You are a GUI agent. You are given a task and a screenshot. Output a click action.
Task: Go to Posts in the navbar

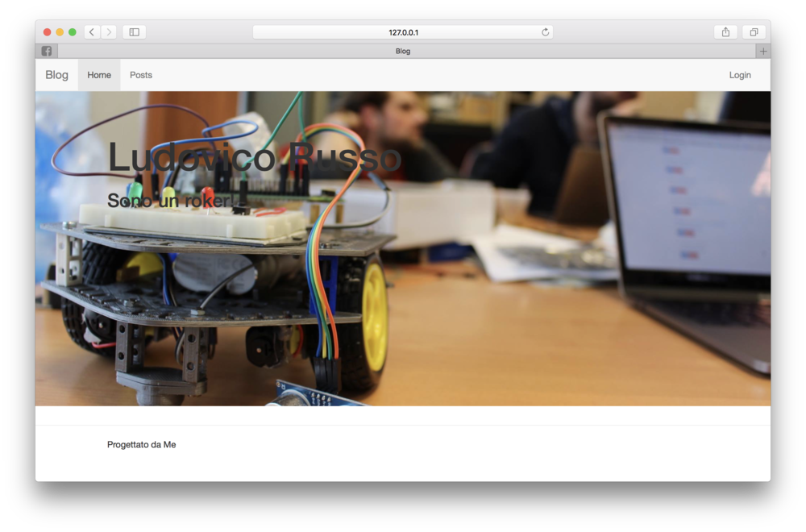pos(141,75)
